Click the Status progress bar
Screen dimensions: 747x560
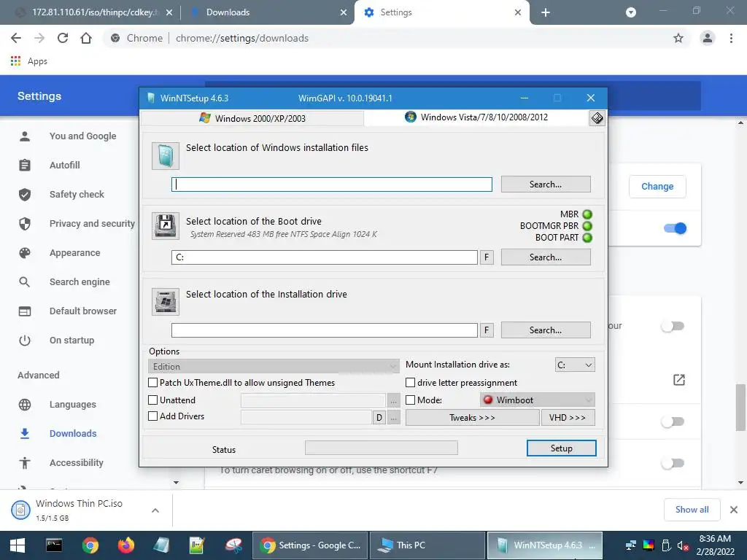[381, 448]
